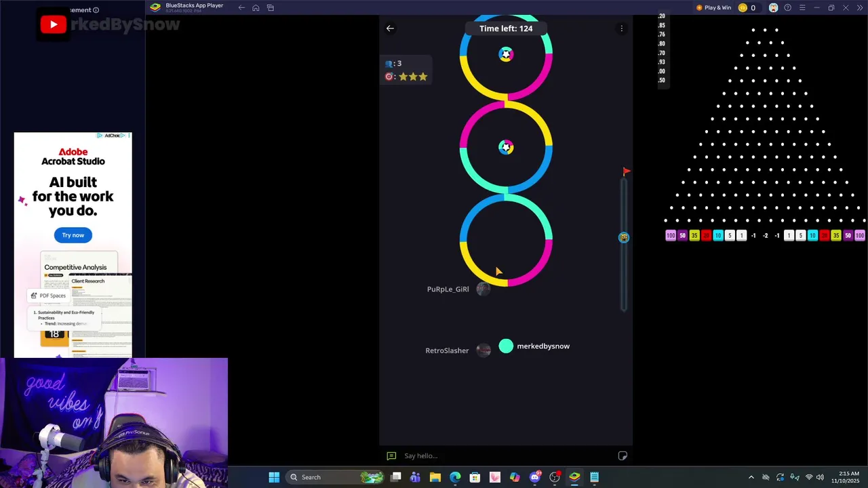Click yellow 35 slot on left
The height and width of the screenshot is (488, 868).
[694, 236]
